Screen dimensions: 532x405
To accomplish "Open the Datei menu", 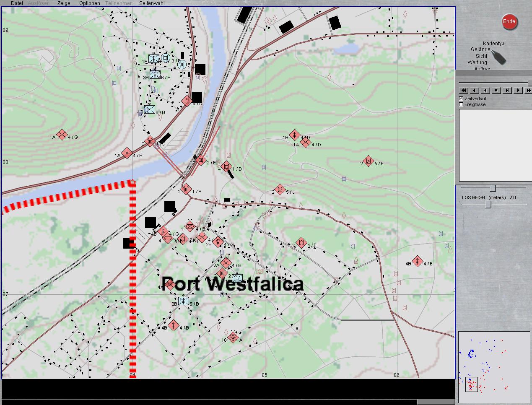I will coord(17,3).
